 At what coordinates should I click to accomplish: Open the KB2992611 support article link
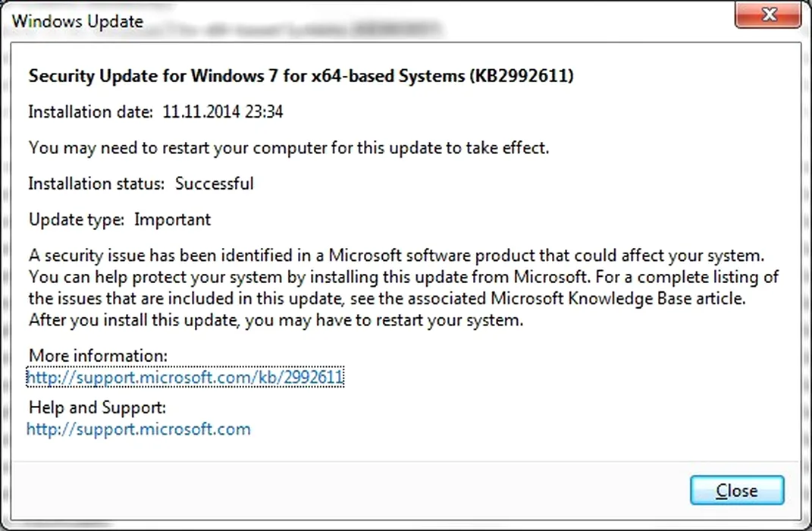tap(186, 376)
